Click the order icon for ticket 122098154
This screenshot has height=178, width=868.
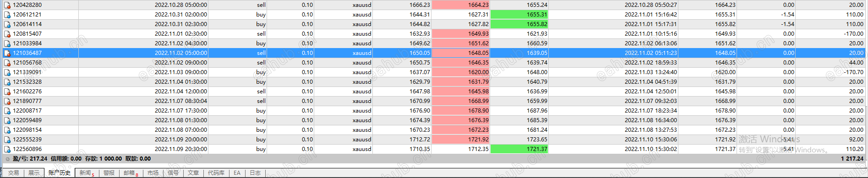[7, 130]
